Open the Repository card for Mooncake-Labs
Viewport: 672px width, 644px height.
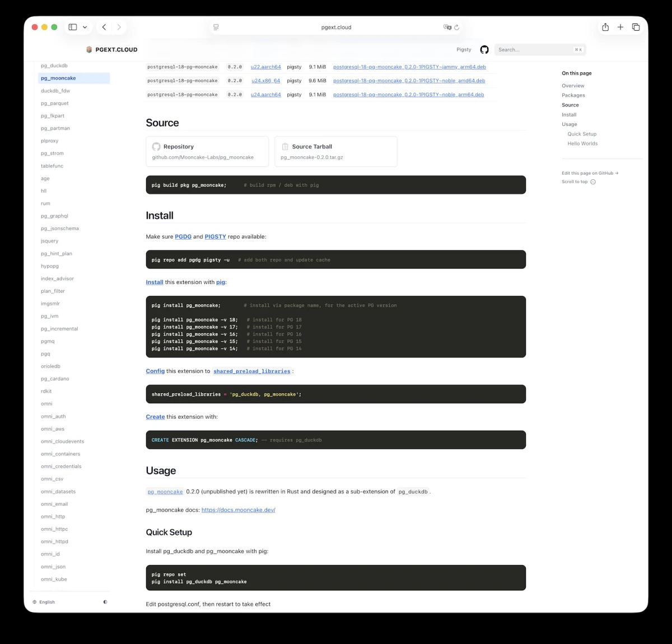pos(207,151)
